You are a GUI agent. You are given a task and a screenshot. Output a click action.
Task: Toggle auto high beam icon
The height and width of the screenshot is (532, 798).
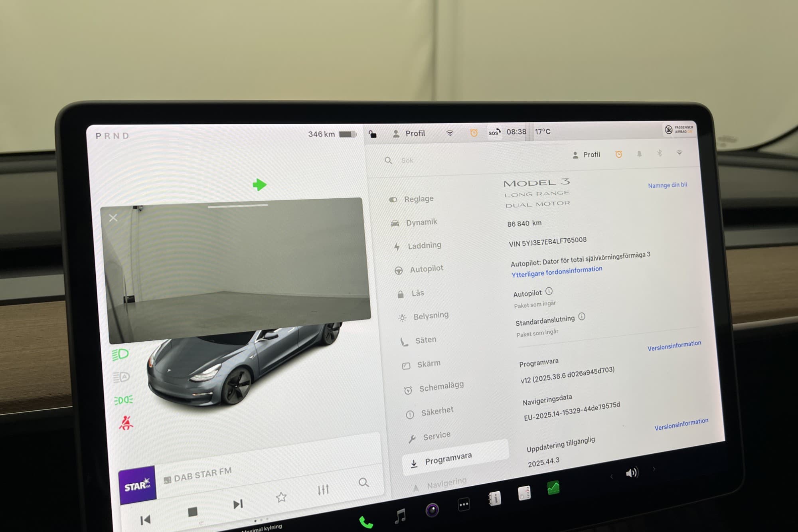point(121,377)
